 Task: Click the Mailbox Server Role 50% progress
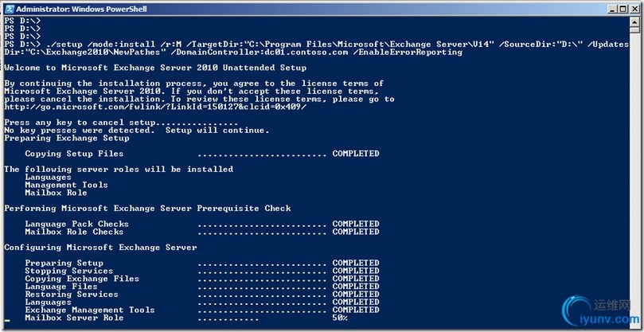(x=186, y=318)
